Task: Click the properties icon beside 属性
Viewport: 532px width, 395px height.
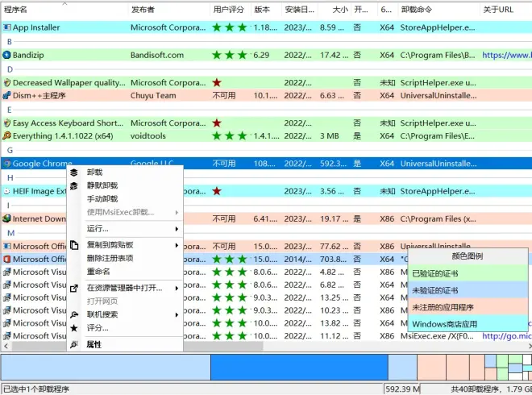Action: (x=74, y=345)
